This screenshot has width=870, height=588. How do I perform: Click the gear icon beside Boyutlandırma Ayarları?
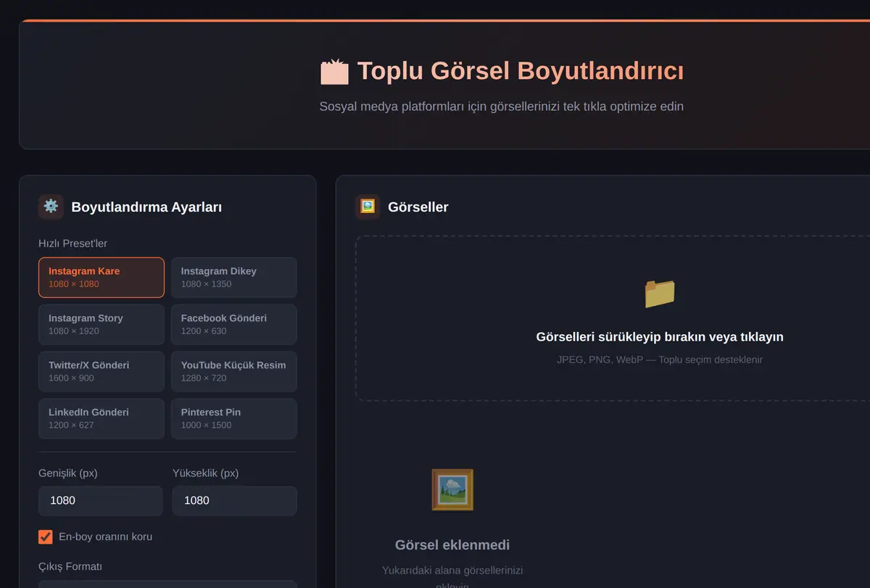coord(51,207)
